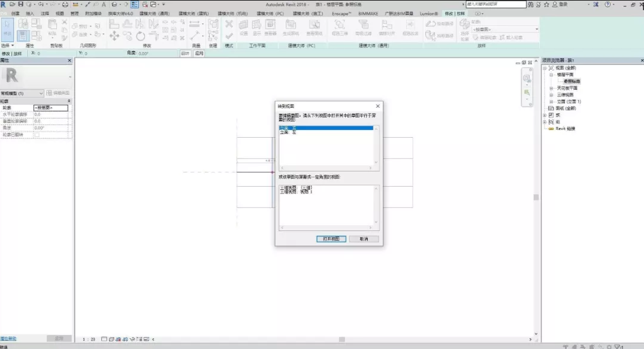This screenshot has height=349, width=644.
Task: Collapse the 楼层平面 tree node
Action: click(x=551, y=75)
